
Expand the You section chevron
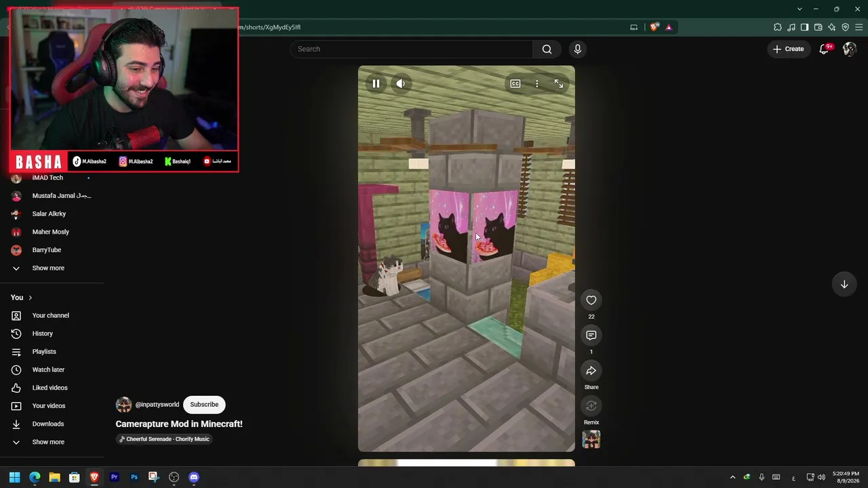click(x=30, y=298)
